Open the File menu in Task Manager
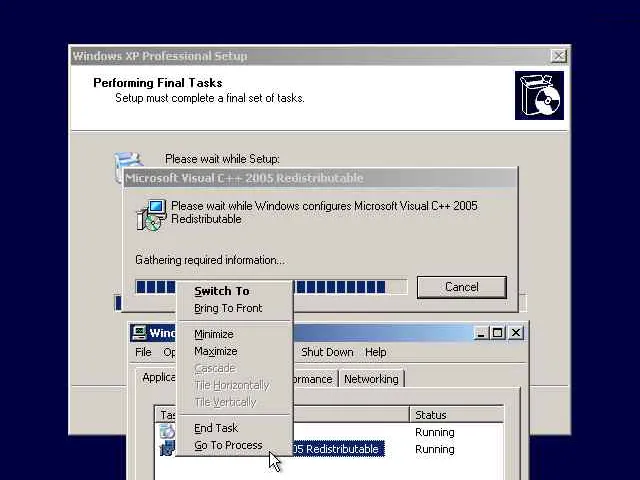The width and height of the screenshot is (640, 480). point(143,352)
